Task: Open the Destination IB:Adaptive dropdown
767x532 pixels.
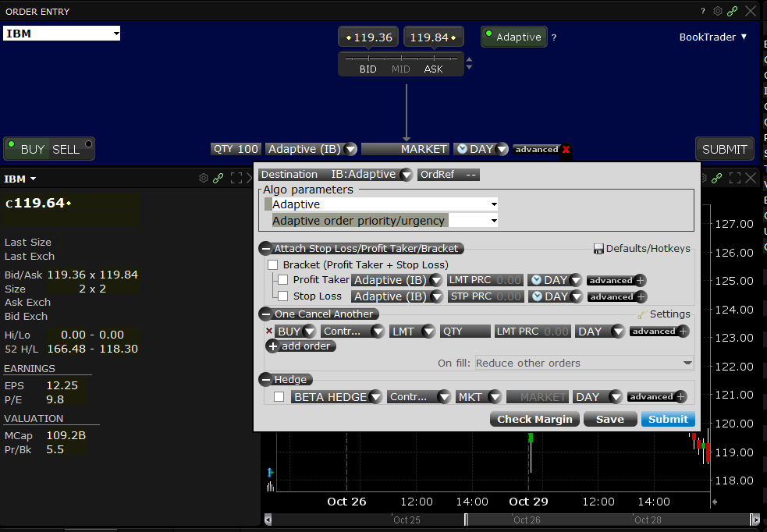Action: (406, 175)
